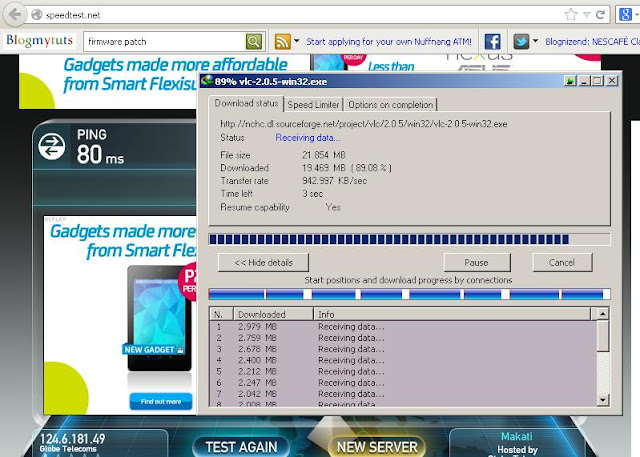Viewport: 640px width, 457px height.
Task: Click the N. column header
Action: click(222, 314)
